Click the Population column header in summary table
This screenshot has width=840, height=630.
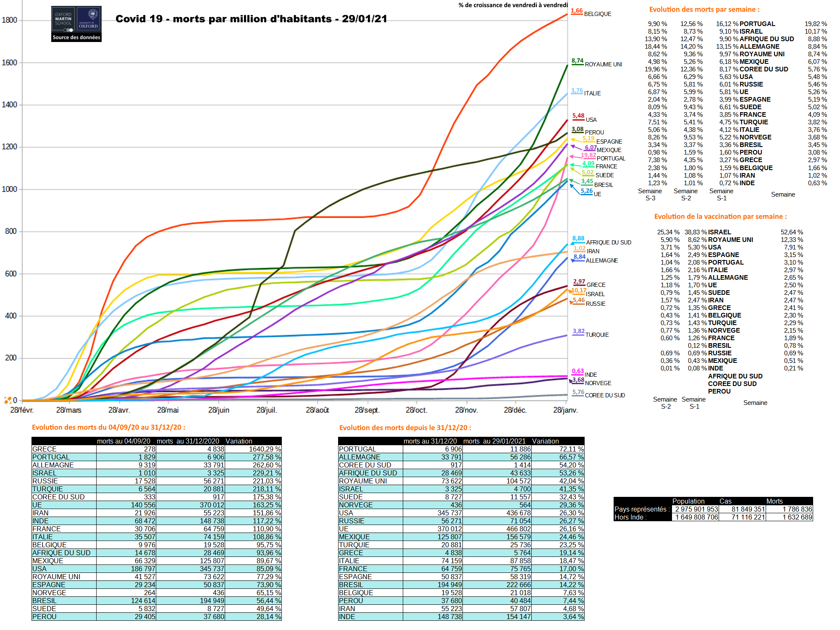[688, 501]
